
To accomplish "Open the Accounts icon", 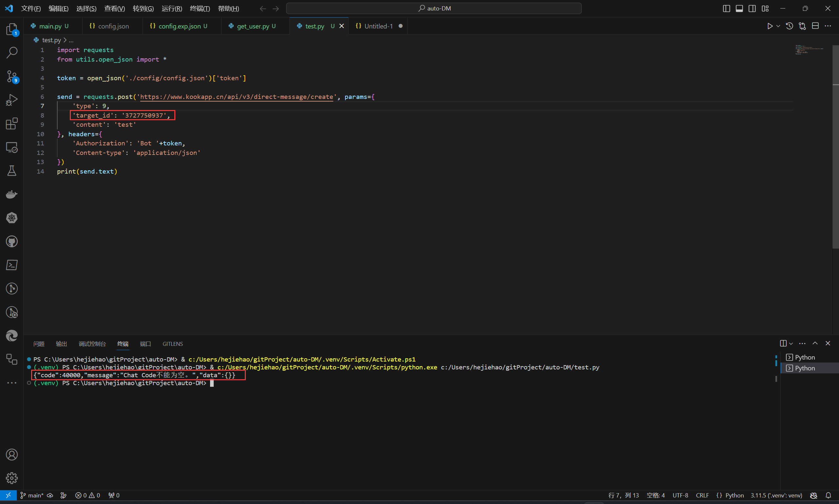I will coord(12,455).
